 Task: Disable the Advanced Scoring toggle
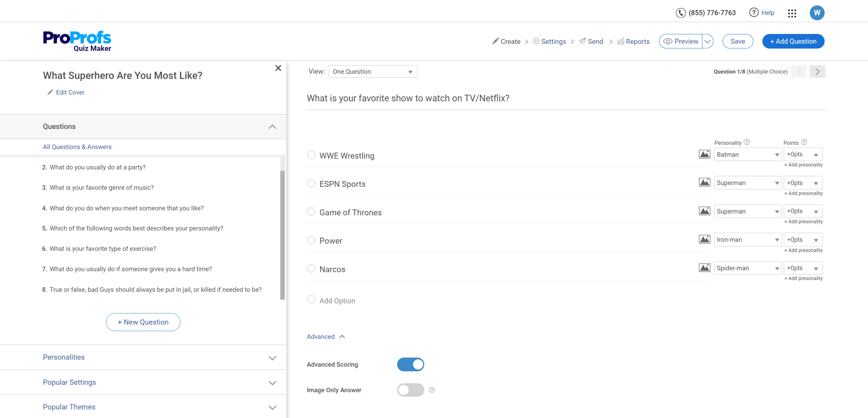410,365
